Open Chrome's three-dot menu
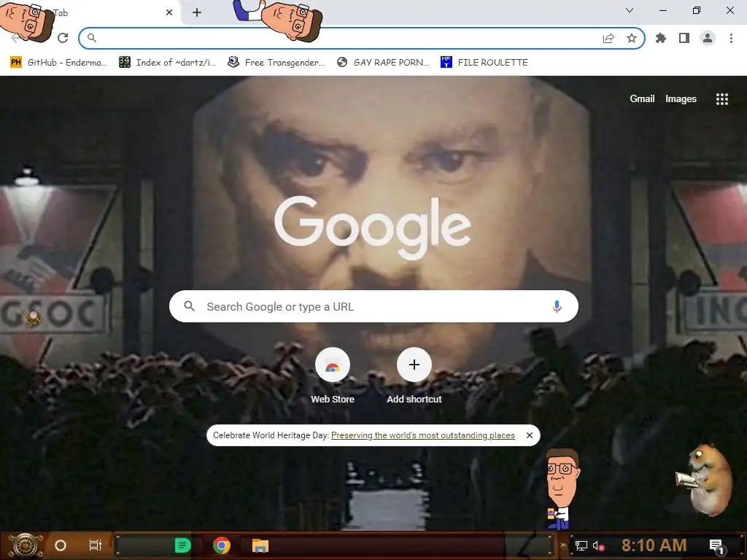Image resolution: width=747 pixels, height=560 pixels. pyautogui.click(x=731, y=38)
